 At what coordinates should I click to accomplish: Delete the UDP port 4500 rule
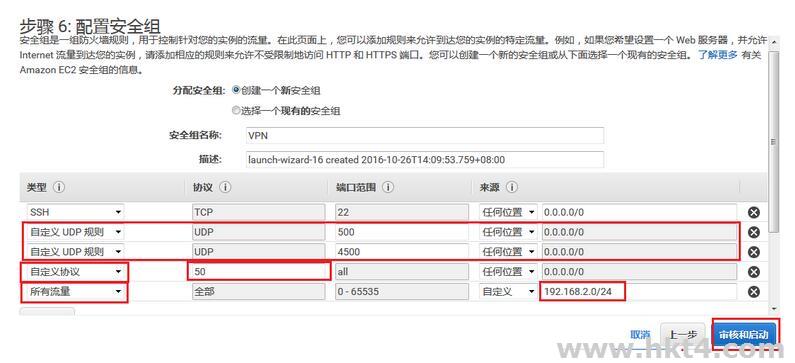(x=754, y=252)
